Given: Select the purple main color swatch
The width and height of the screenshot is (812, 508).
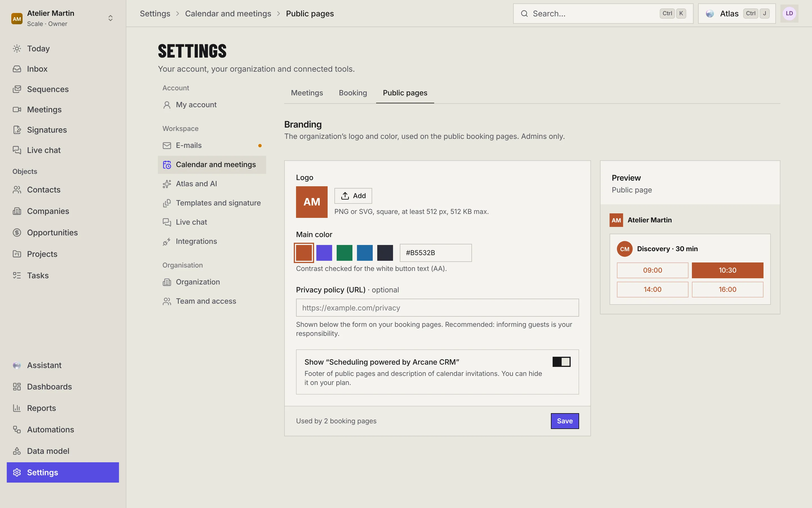Looking at the screenshot, I should (324, 253).
